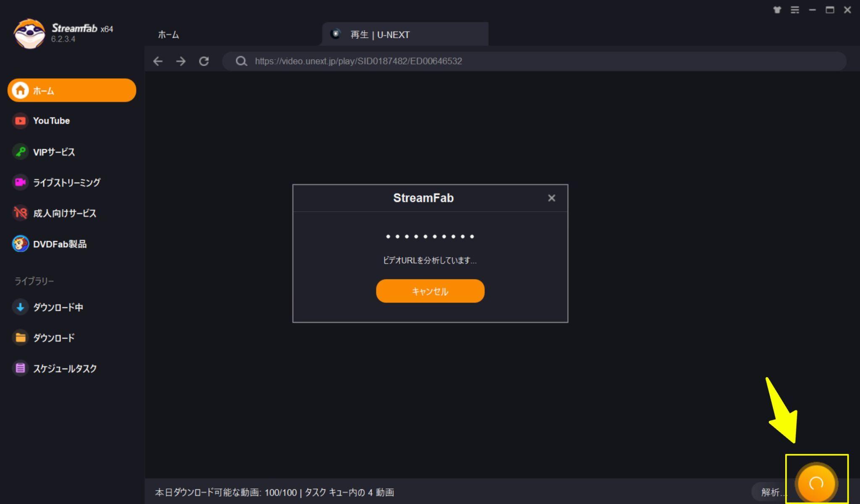This screenshot has width=860, height=504.
Task: Switch to the ホーム tab
Action: coord(168,35)
